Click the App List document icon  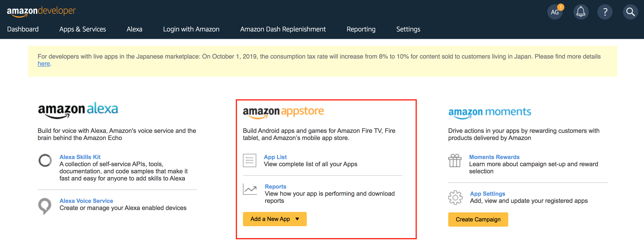(x=250, y=160)
